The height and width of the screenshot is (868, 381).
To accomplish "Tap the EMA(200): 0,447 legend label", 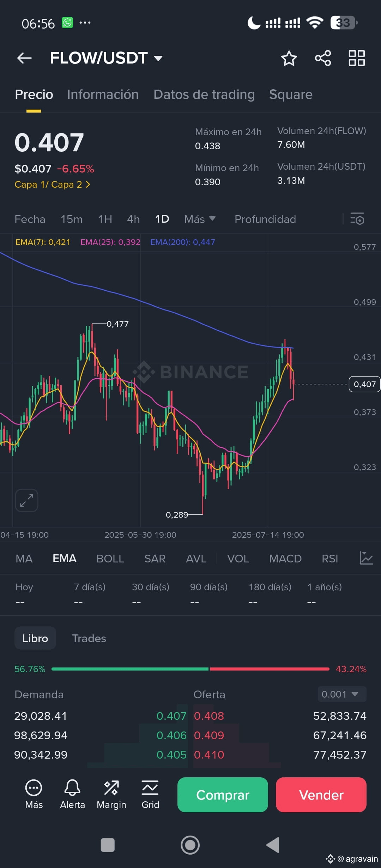I will 182,242.
